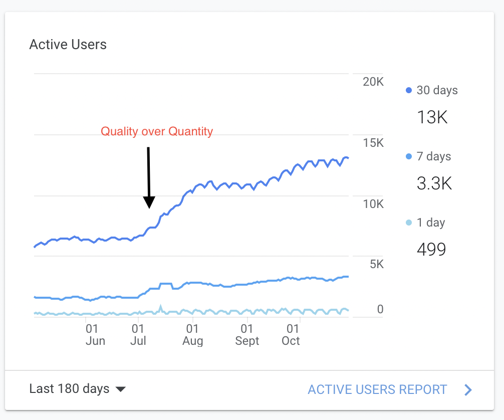Open the Last 180 days dropdown
The height and width of the screenshot is (420, 504).
[70, 389]
